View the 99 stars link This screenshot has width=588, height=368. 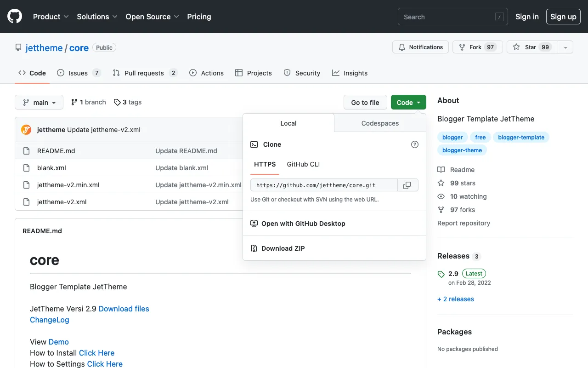[x=457, y=183]
